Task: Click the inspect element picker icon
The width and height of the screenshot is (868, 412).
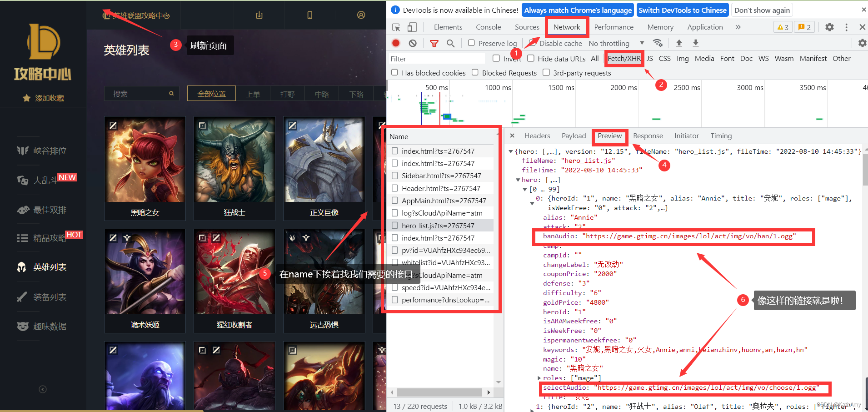Action: pos(396,27)
